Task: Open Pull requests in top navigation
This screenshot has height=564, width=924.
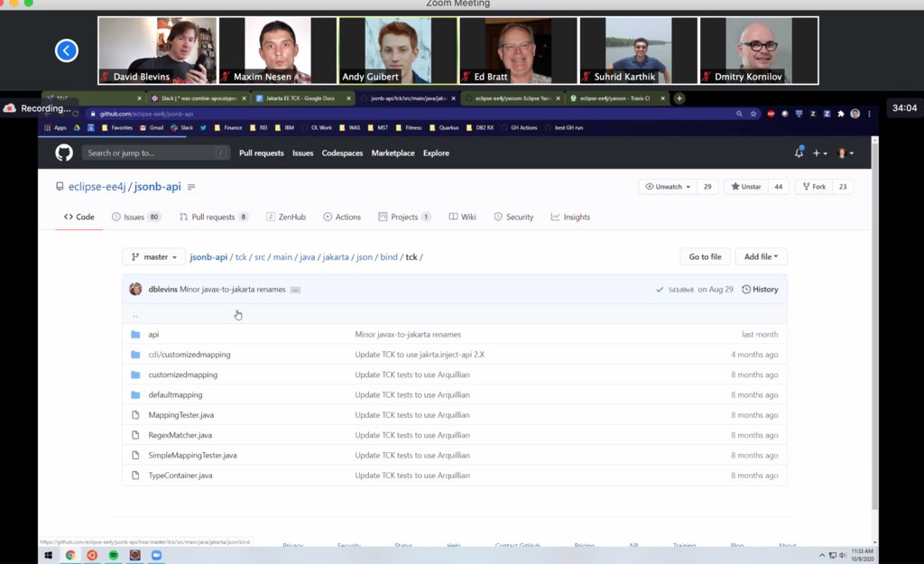Action: [261, 153]
